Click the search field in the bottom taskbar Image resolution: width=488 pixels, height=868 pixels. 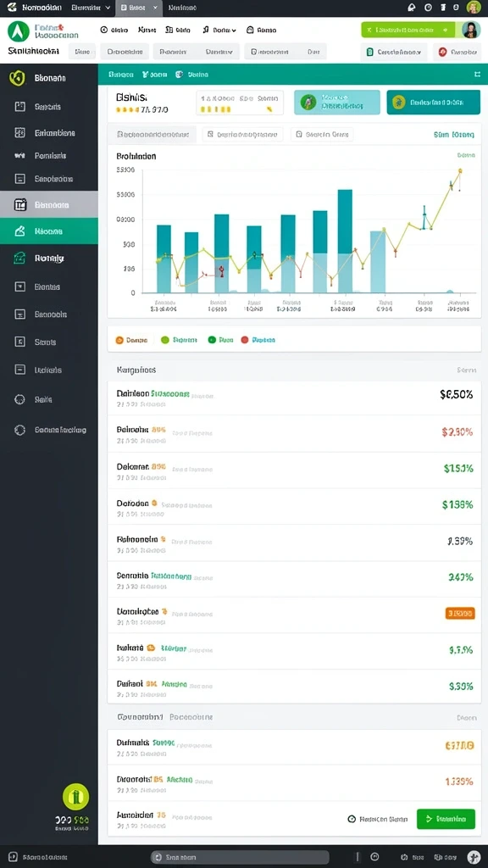click(240, 857)
